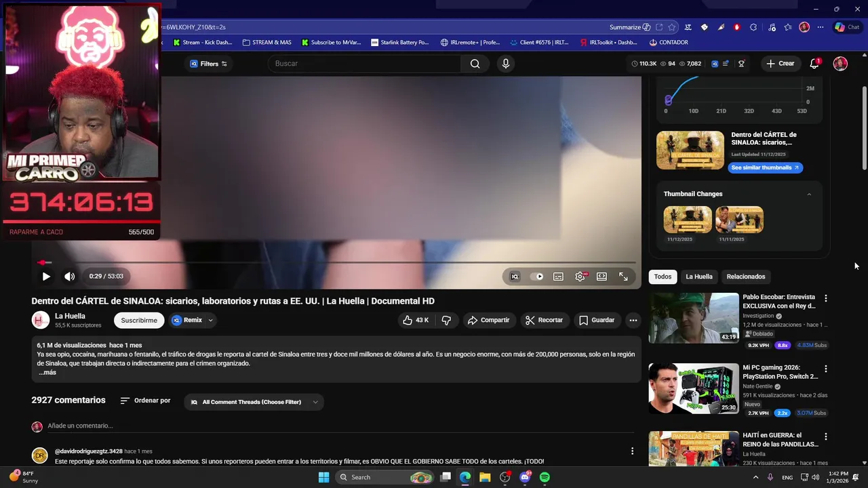Click the YouTube search magnifier button

pyautogui.click(x=475, y=64)
